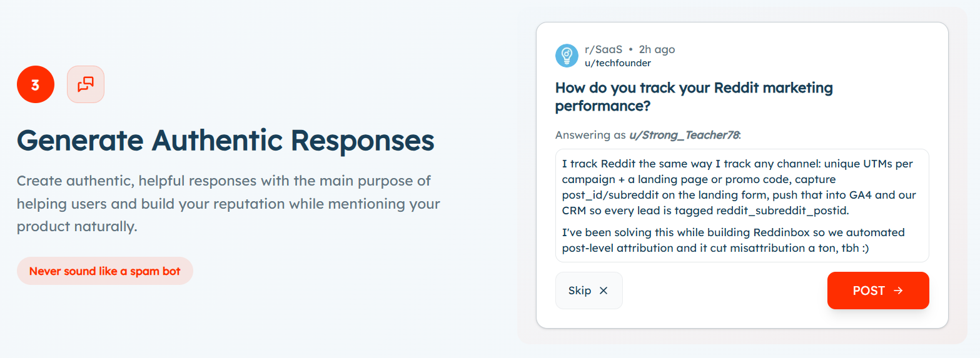Click the 'Generate Authentic Responses' heading
This screenshot has width=980, height=358.
pos(225,140)
